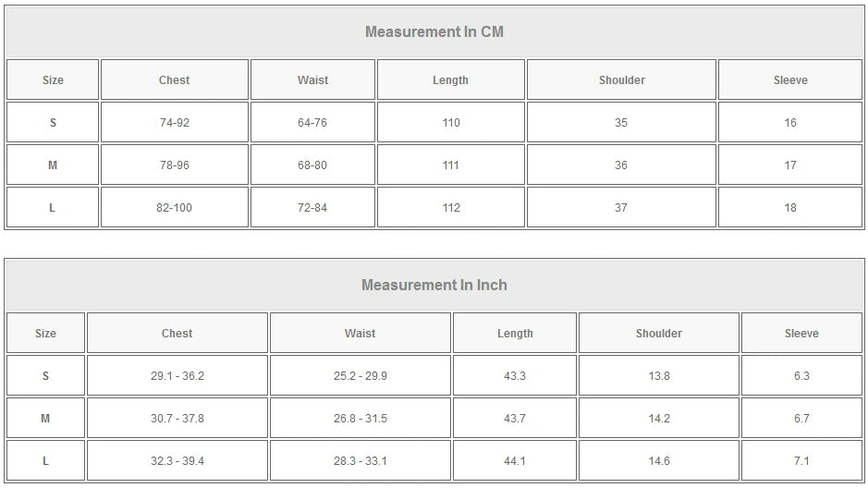The image size is (868, 488).
Task: Select the 74-92 chest cell
Action: click(x=174, y=123)
